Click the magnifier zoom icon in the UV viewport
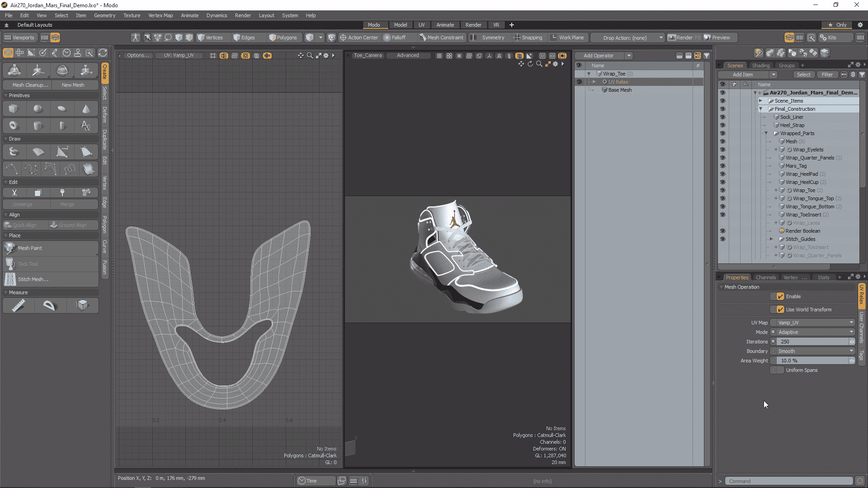The image size is (868, 488). pos(309,55)
